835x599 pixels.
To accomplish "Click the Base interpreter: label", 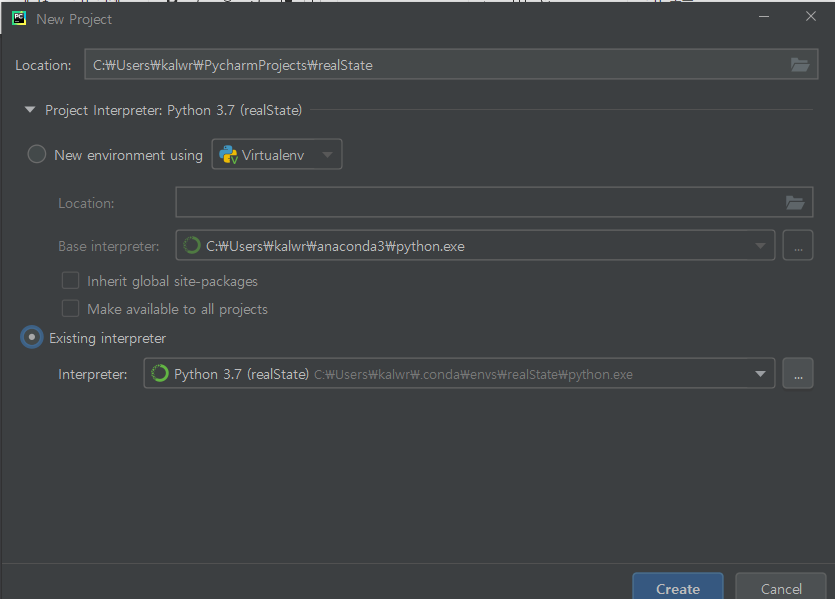I will coord(109,247).
